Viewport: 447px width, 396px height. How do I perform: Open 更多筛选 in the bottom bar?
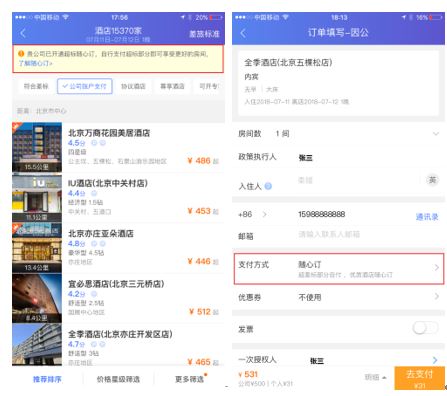pos(190,379)
